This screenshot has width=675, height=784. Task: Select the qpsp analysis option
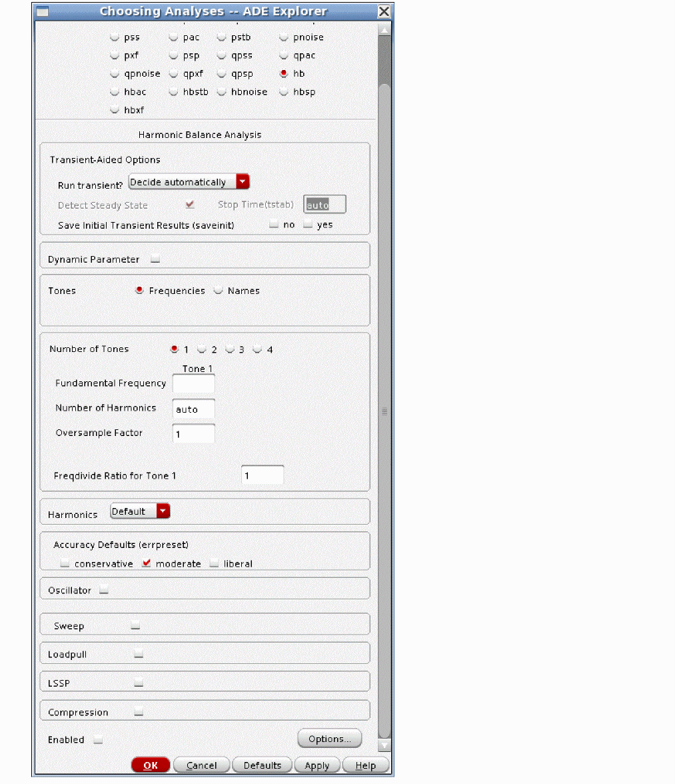[x=222, y=74]
